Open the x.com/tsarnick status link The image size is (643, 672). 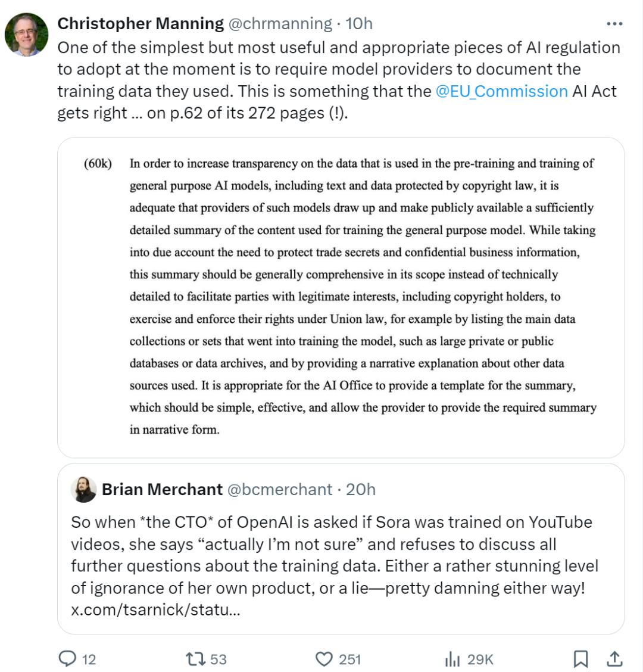click(x=155, y=609)
